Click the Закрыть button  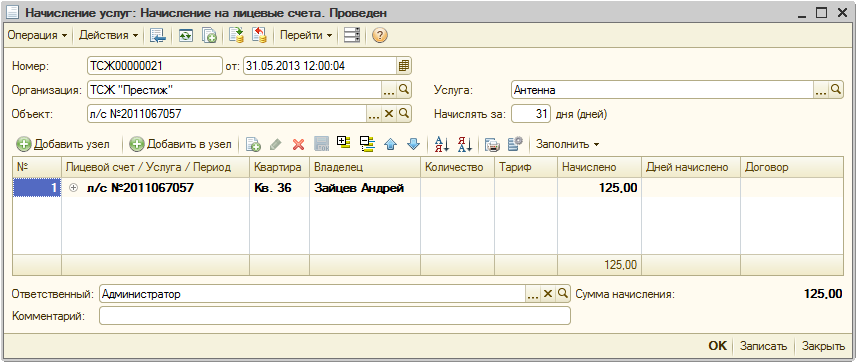click(824, 346)
